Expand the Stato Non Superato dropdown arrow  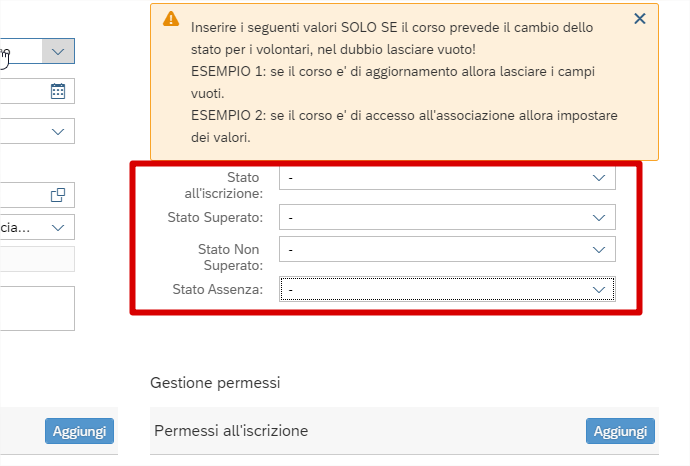click(599, 249)
